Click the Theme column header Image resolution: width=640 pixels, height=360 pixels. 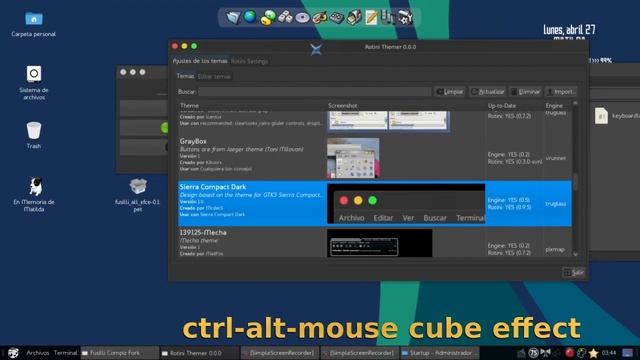(252, 106)
